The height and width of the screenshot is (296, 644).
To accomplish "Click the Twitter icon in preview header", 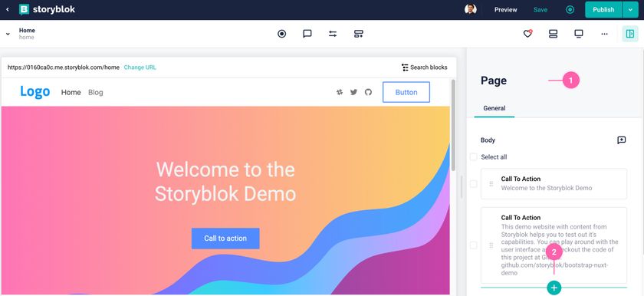I will pyautogui.click(x=353, y=92).
